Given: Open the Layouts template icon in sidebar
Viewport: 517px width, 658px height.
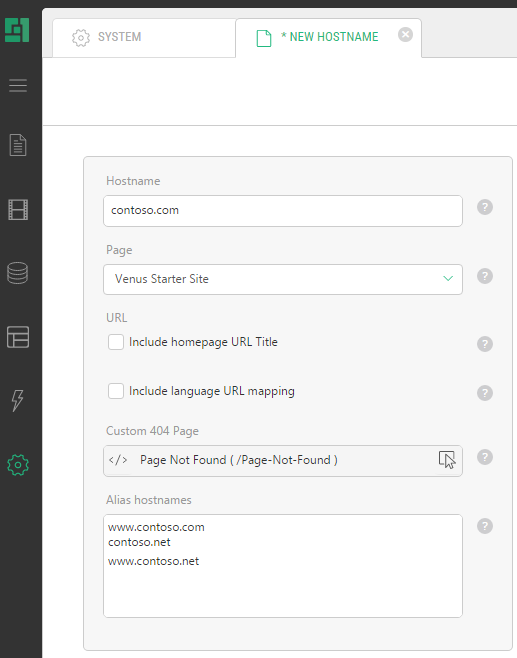Looking at the screenshot, I should coord(18,337).
